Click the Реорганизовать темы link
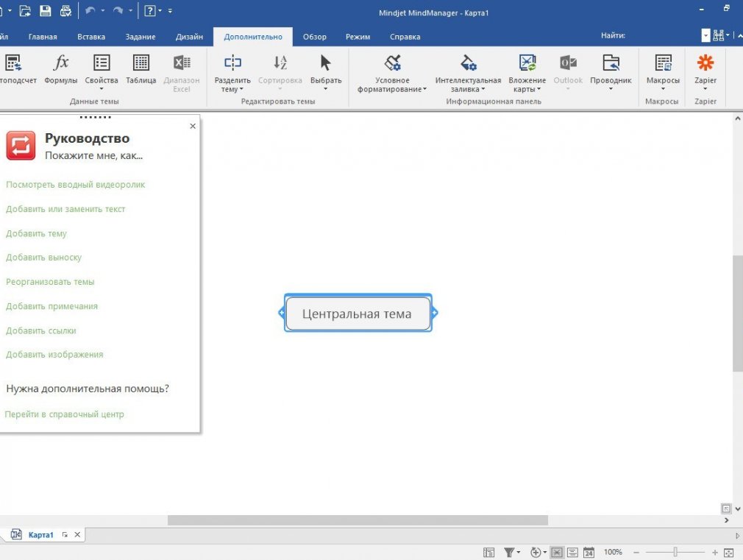This screenshot has height=560, width=743. click(50, 282)
